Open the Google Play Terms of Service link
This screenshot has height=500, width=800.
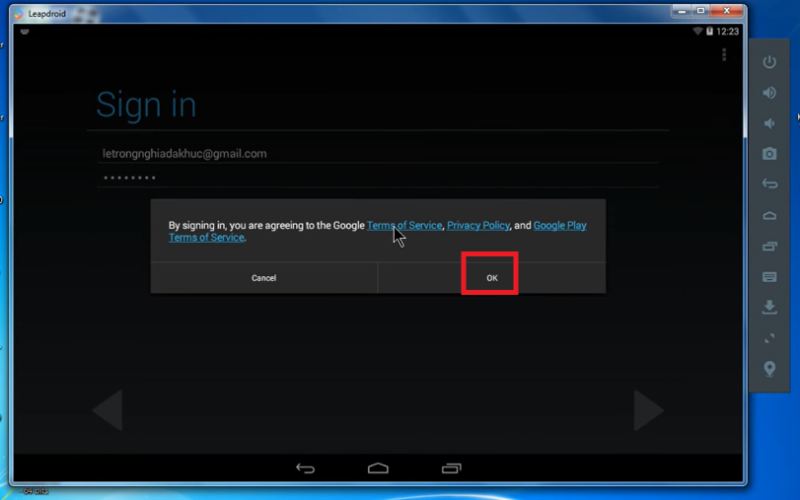tap(559, 225)
